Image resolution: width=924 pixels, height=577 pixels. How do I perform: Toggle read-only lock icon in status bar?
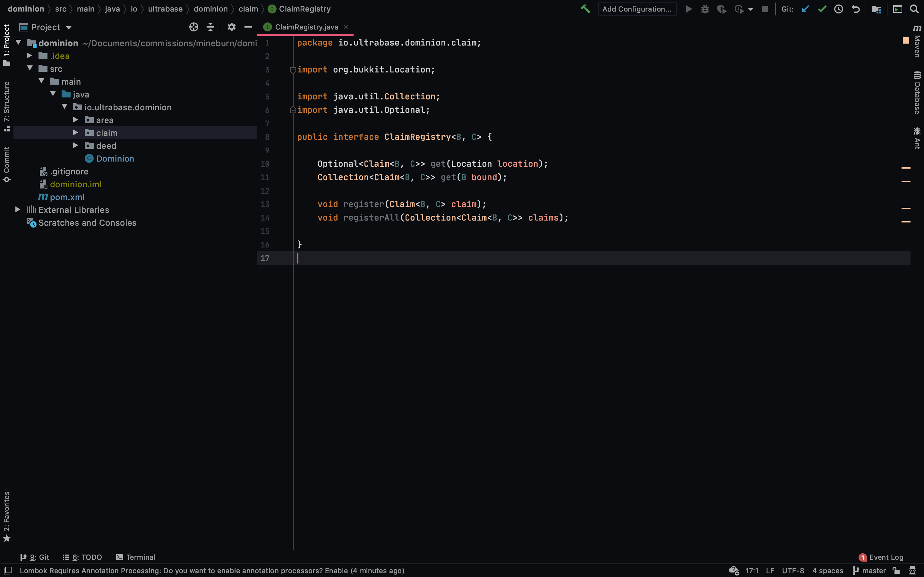896,571
